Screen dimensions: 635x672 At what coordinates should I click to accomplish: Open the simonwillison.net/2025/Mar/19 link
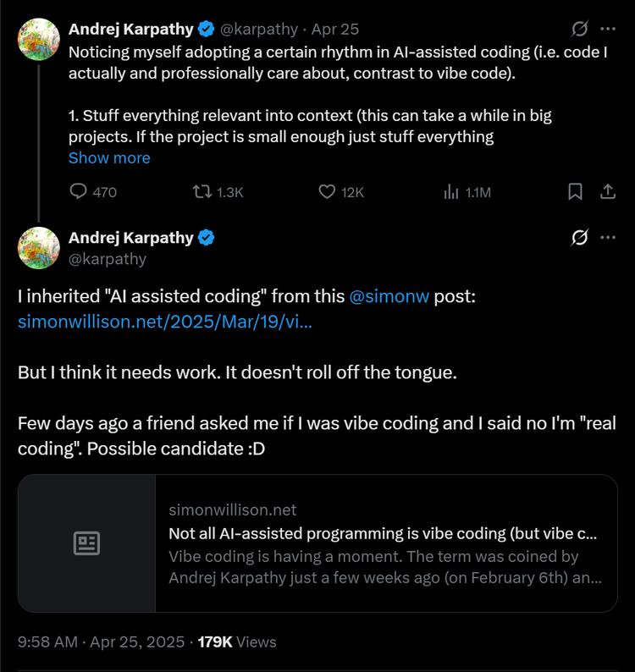[165, 322]
